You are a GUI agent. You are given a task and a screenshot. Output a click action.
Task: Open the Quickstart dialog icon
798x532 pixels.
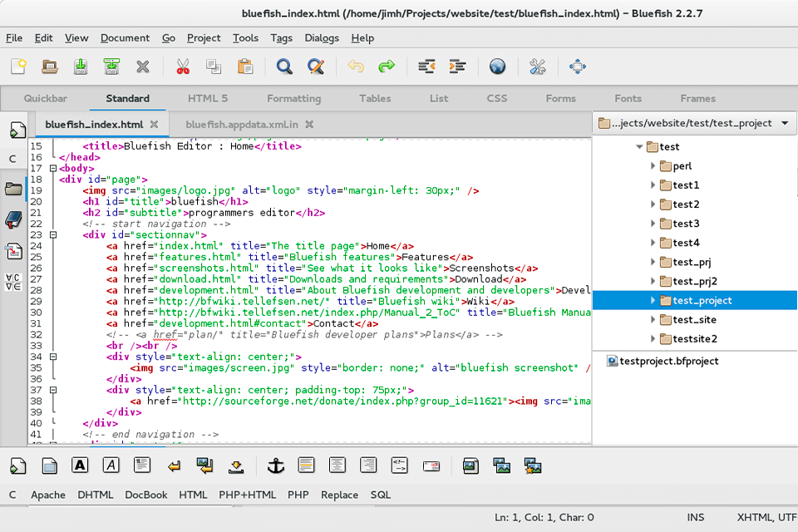(x=17, y=465)
